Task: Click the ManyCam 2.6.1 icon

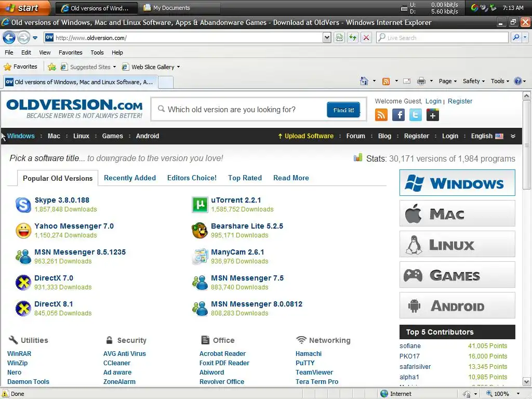Action: [200, 257]
